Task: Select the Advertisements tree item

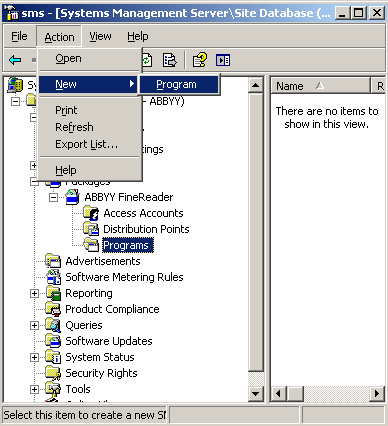Action: click(x=103, y=261)
